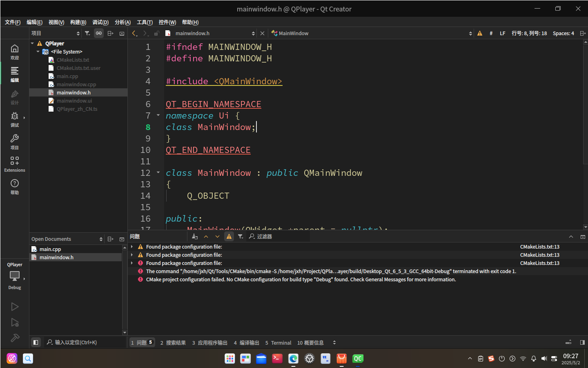This screenshot has height=368, width=588.
Task: Collapse the QPlayer project tree node
Action: pyautogui.click(x=32, y=43)
